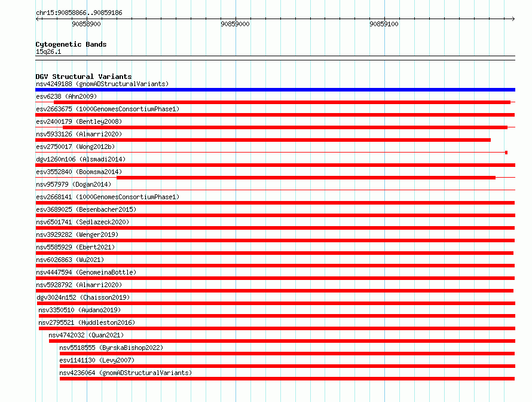
Task: Click the Cytogenetic Bands track title
Action: point(71,44)
